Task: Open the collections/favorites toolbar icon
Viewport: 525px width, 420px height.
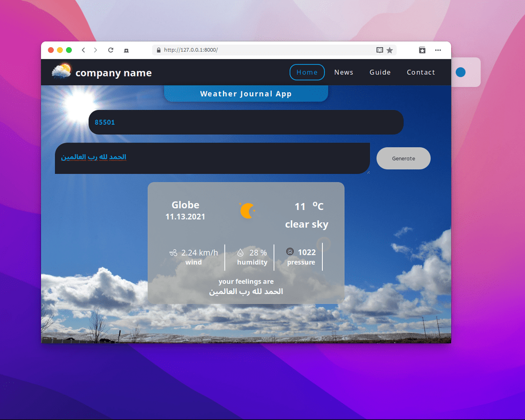Action: tap(422, 50)
